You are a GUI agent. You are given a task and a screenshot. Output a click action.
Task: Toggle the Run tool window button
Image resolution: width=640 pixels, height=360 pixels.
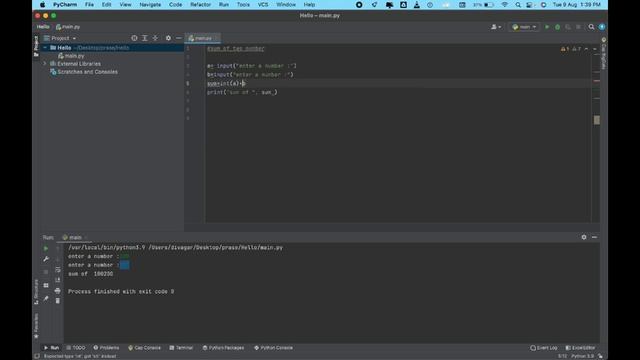[x=51, y=348]
